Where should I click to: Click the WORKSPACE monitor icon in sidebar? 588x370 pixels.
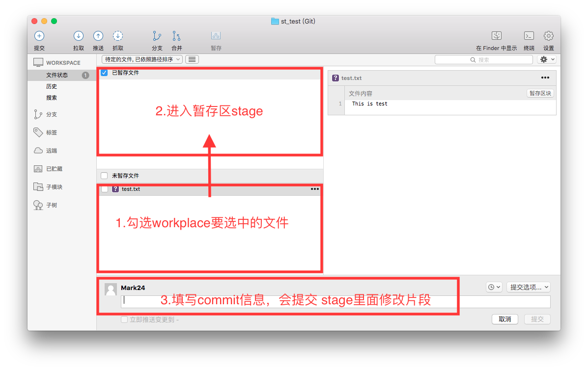pyautogui.click(x=38, y=62)
